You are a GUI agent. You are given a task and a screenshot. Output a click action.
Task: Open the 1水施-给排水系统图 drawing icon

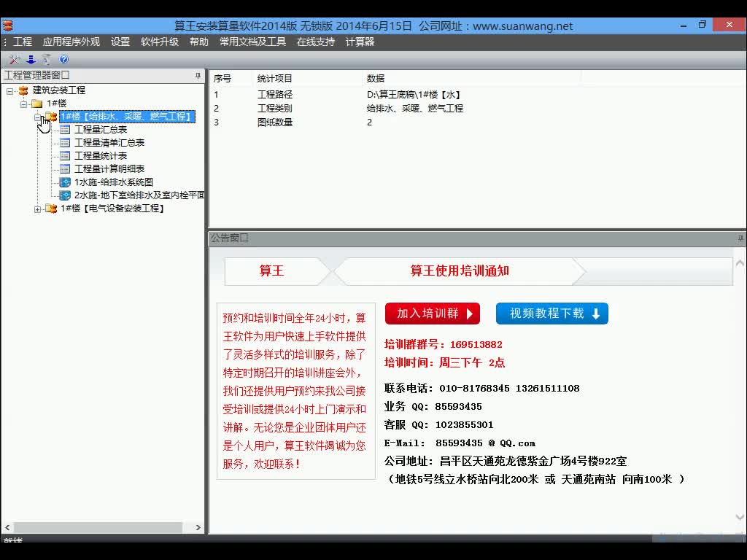coord(66,183)
